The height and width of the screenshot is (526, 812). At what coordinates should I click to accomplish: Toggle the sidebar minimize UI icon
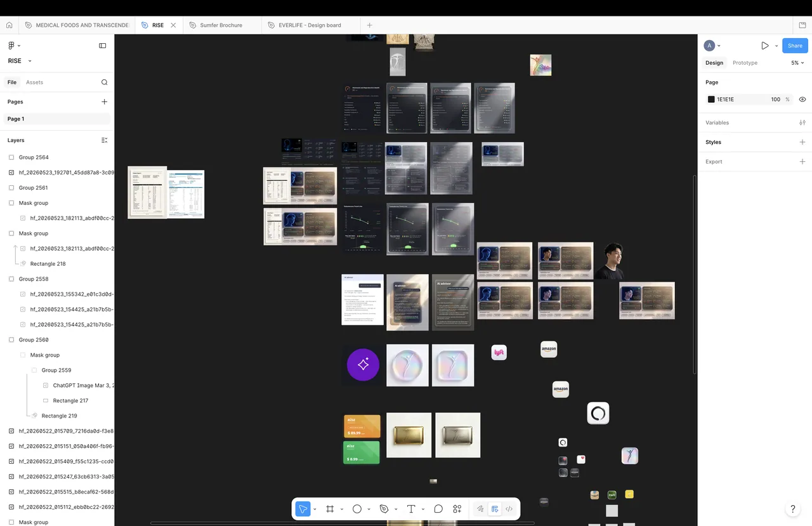103,46
